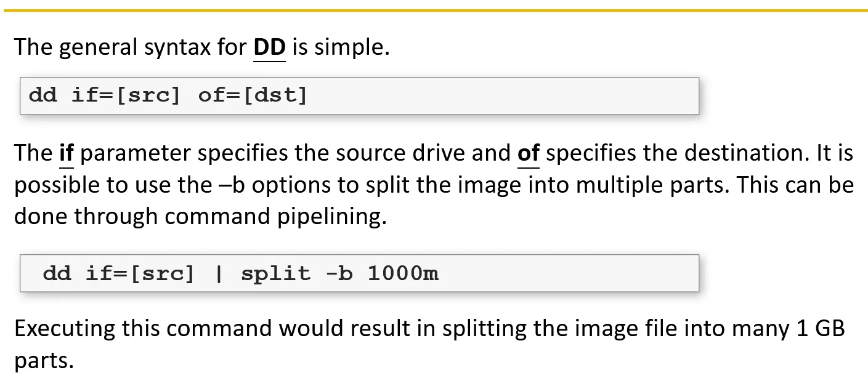Image resolution: width=868 pixels, height=378 pixels.
Task: Click '1000m' in the split command
Action: (x=403, y=273)
